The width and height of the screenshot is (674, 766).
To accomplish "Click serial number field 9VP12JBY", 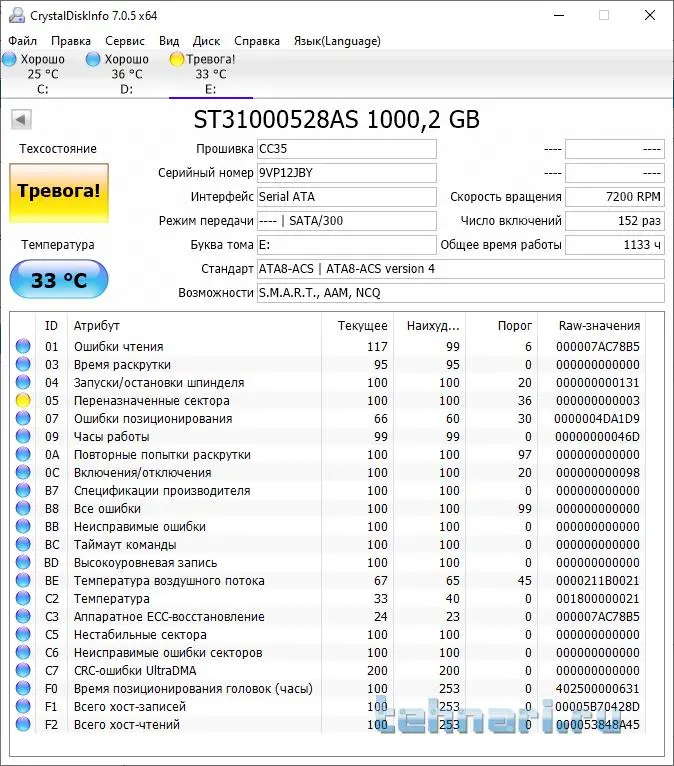I will (x=347, y=173).
